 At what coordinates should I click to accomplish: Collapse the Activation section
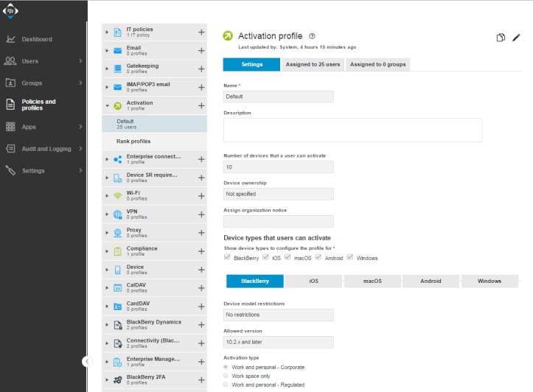(107, 105)
